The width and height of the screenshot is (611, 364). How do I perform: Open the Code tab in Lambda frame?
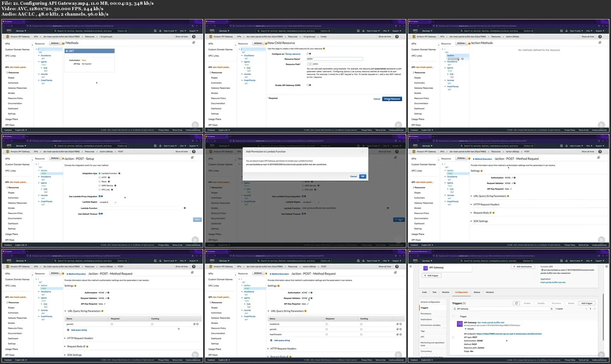(424, 292)
